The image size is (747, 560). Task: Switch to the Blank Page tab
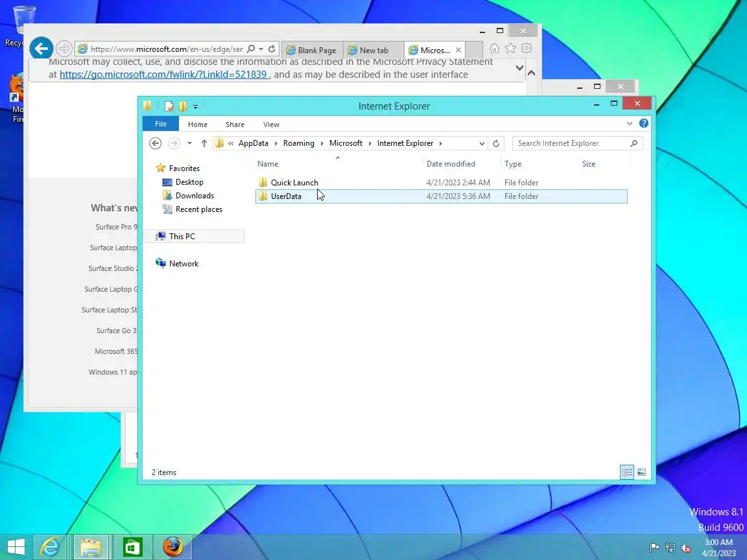pos(312,50)
